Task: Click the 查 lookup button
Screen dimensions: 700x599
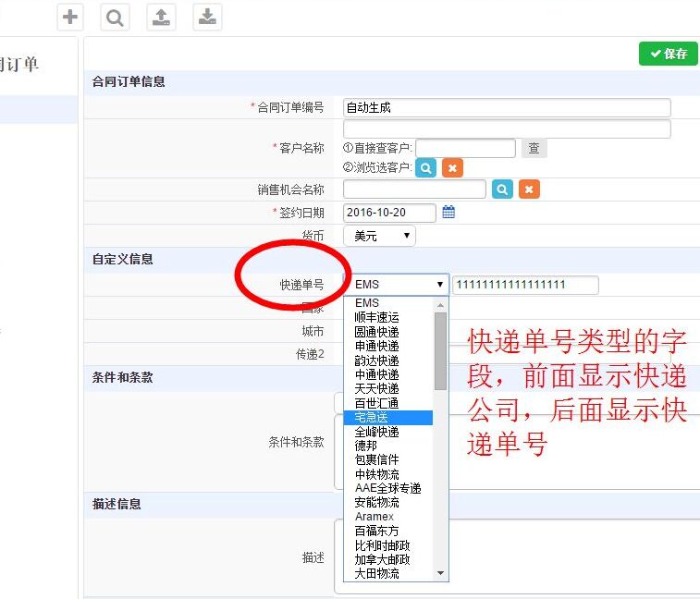Action: [534, 148]
